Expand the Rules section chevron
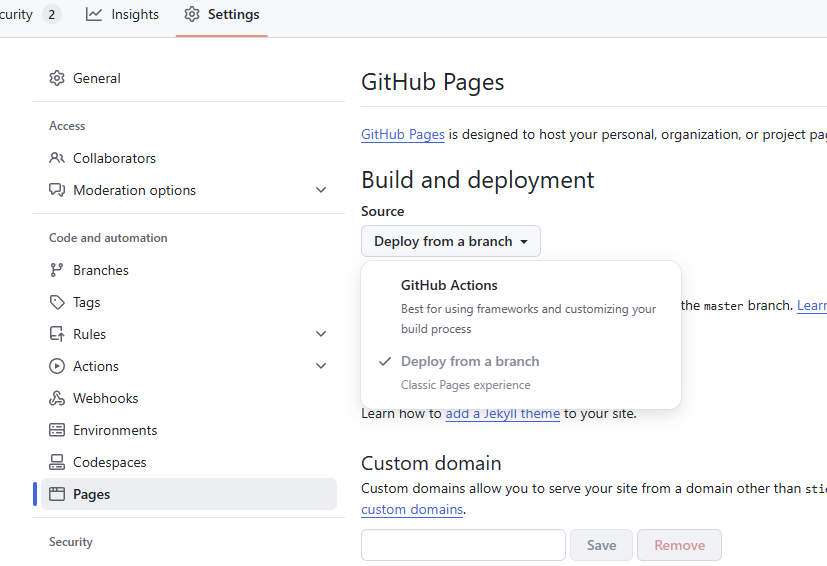Image resolution: width=827 pixels, height=566 pixels. tap(321, 334)
